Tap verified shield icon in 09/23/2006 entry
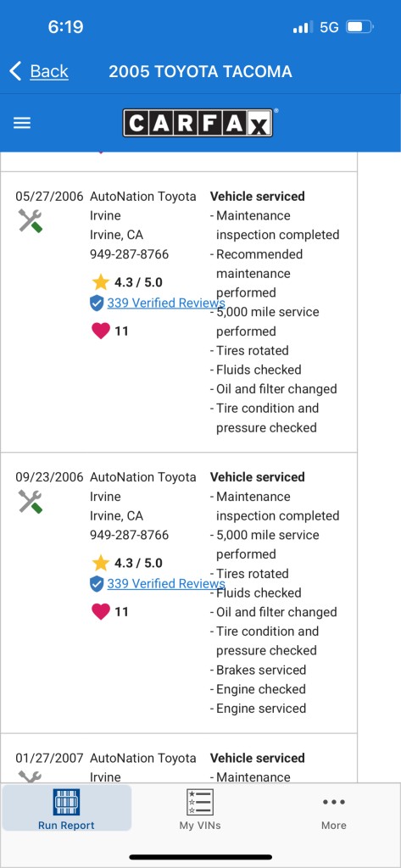 coord(97,583)
